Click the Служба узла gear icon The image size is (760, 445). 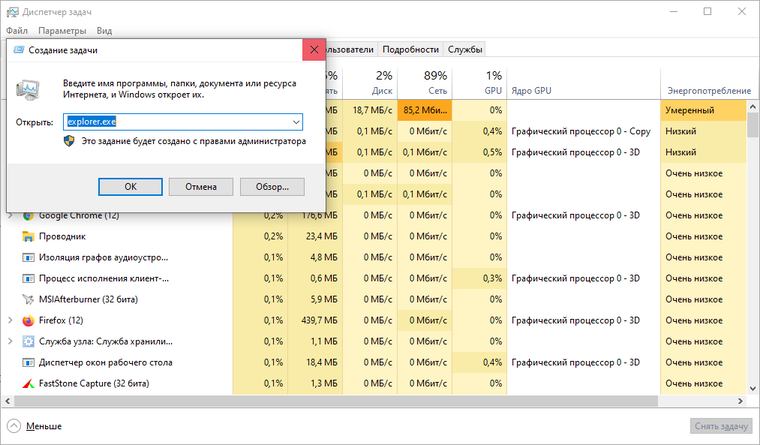pos(28,341)
